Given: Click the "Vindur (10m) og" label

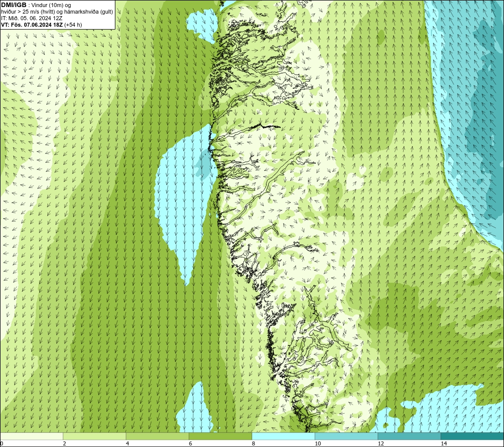Looking at the screenshot, I should tap(51, 6).
